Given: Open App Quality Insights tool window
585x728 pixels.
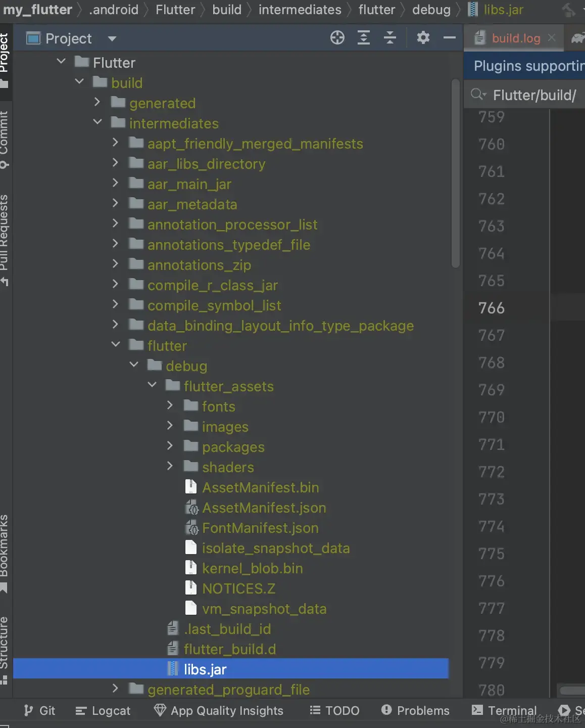Looking at the screenshot, I should [x=219, y=710].
